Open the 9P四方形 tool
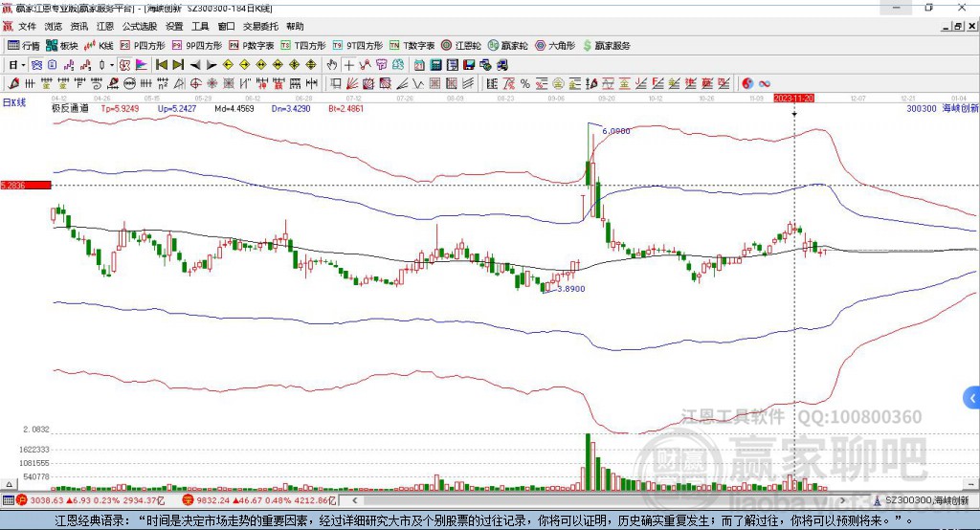The height and width of the screenshot is (530, 980). pyautogui.click(x=197, y=46)
